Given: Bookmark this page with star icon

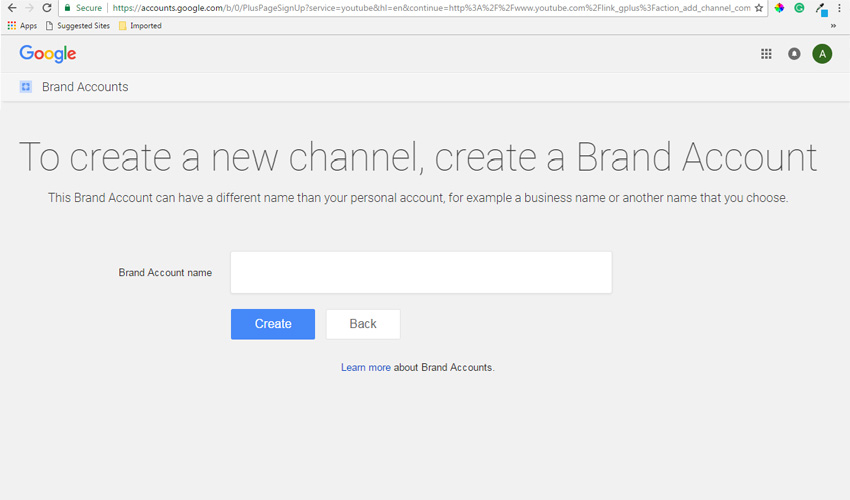Looking at the screenshot, I should click(x=759, y=8).
